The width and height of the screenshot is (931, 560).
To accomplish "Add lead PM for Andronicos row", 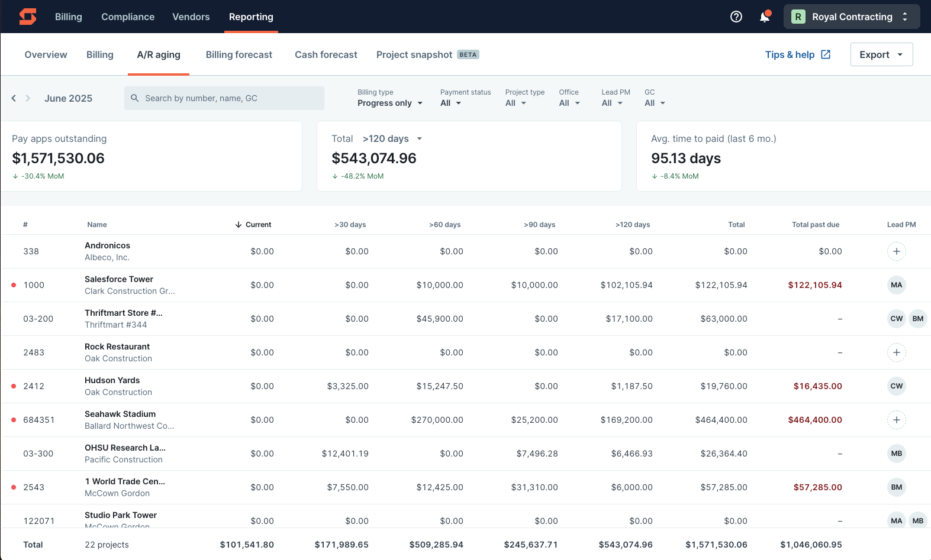I will (x=897, y=251).
